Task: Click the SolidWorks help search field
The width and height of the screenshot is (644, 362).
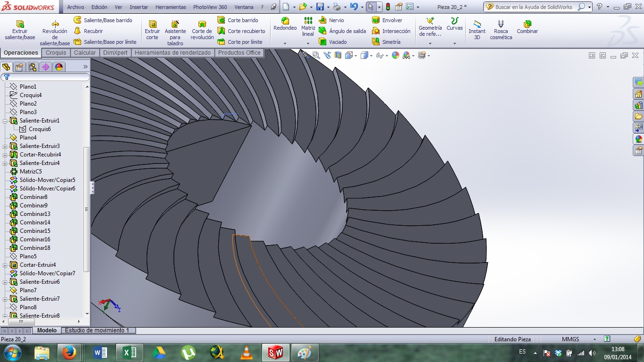Action: point(534,7)
